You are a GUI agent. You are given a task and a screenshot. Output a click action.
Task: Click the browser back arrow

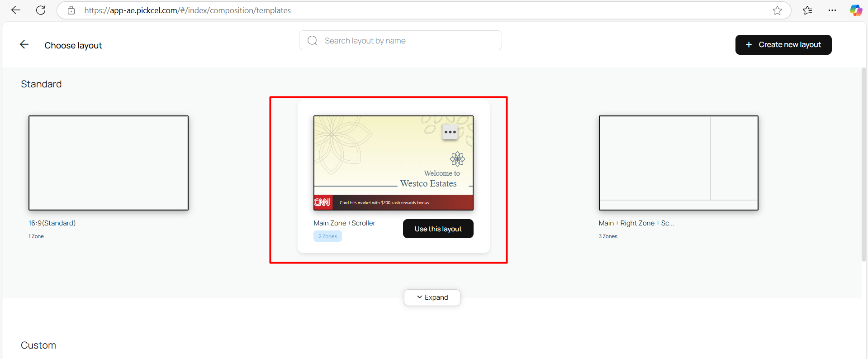click(16, 10)
